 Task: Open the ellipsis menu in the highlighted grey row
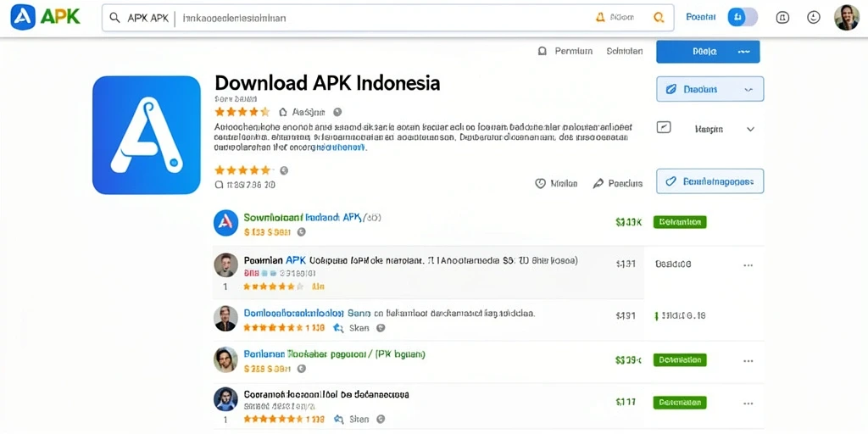[748, 265]
